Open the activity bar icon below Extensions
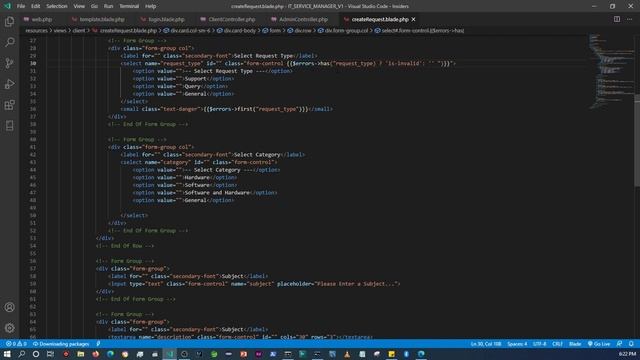This screenshot has width=640, height=360. click(9, 126)
